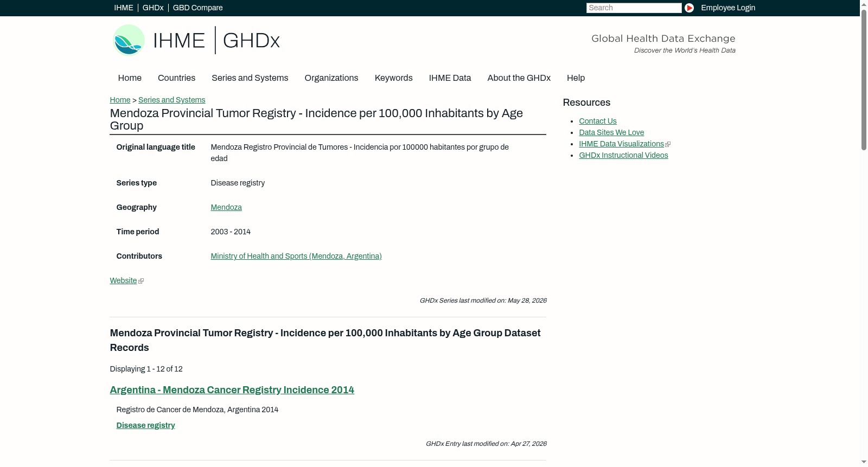Open the Countries menu
Image resolution: width=868 pixels, height=467 pixels.
(x=176, y=78)
